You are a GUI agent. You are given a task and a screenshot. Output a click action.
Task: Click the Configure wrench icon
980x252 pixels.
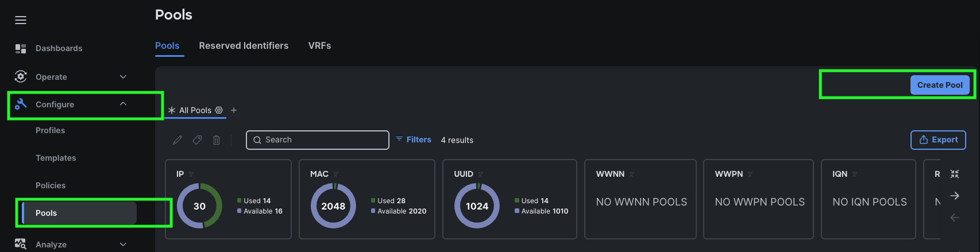coord(21,104)
